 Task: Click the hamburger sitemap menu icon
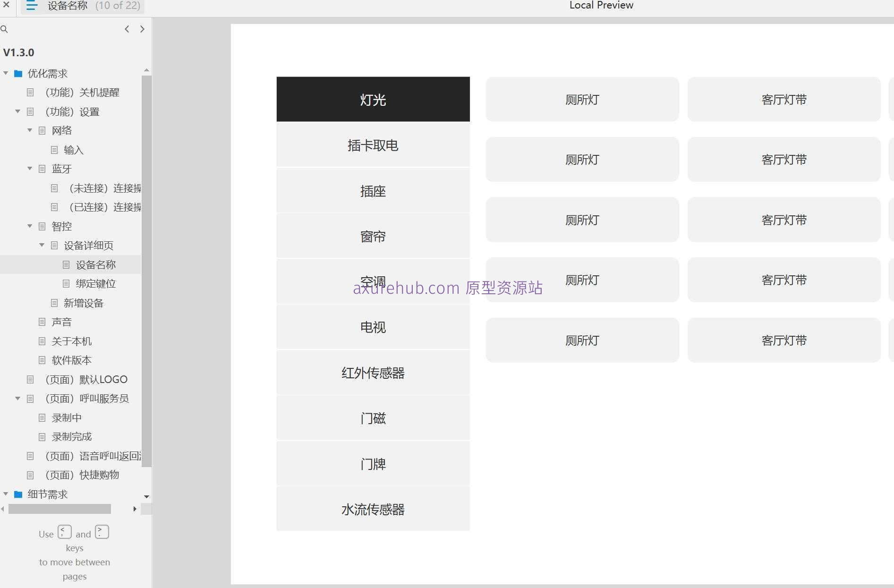[x=32, y=6]
